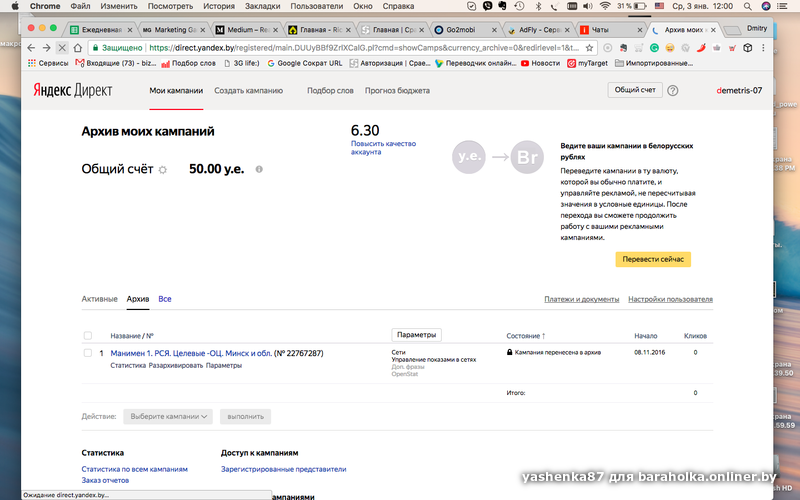This screenshot has height=500, width=800.
Task: Show the Все campaigns tab
Action: click(165, 299)
